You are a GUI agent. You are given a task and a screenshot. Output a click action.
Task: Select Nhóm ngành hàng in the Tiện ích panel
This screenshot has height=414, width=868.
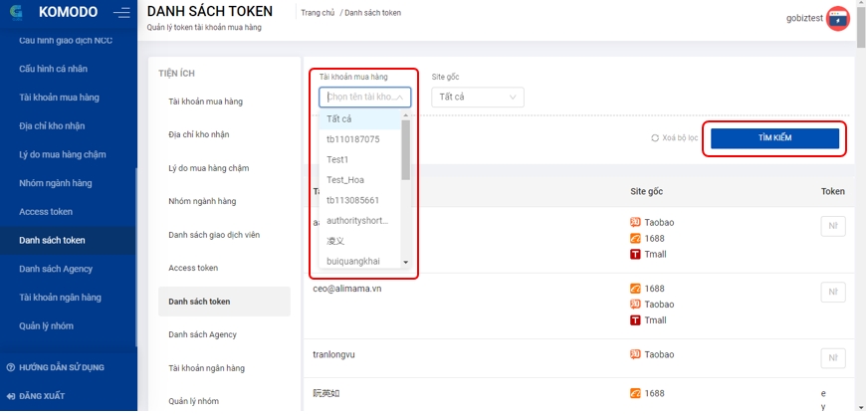(x=202, y=202)
